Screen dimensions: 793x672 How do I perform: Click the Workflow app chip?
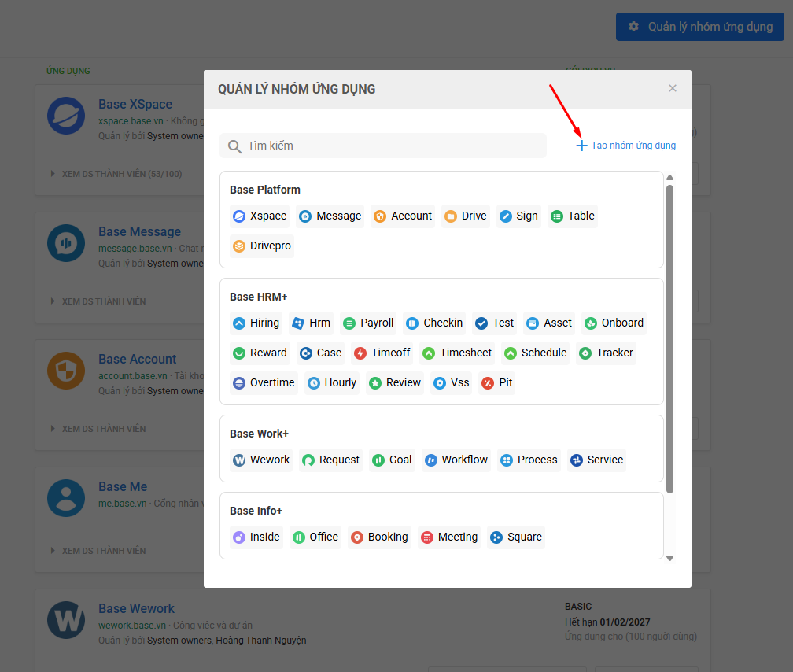[456, 460]
